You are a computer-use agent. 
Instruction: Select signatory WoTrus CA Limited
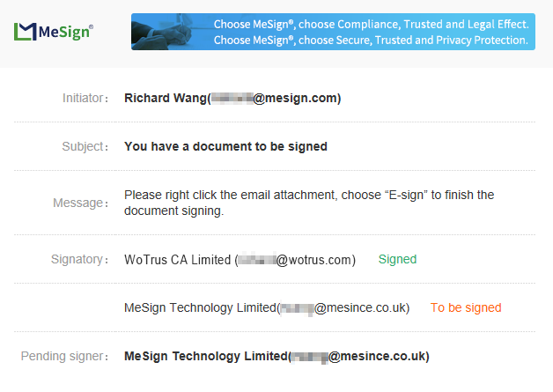pyautogui.click(x=177, y=260)
